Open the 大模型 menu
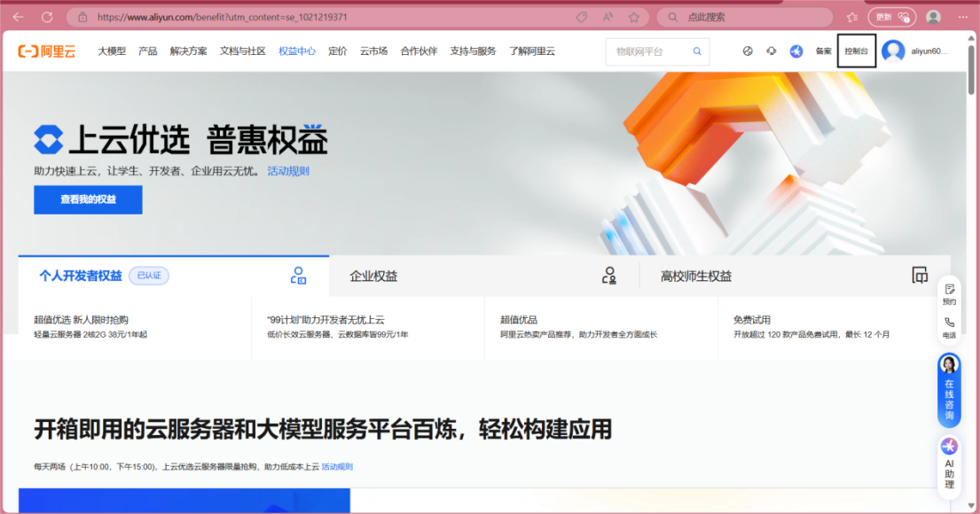 [112, 51]
